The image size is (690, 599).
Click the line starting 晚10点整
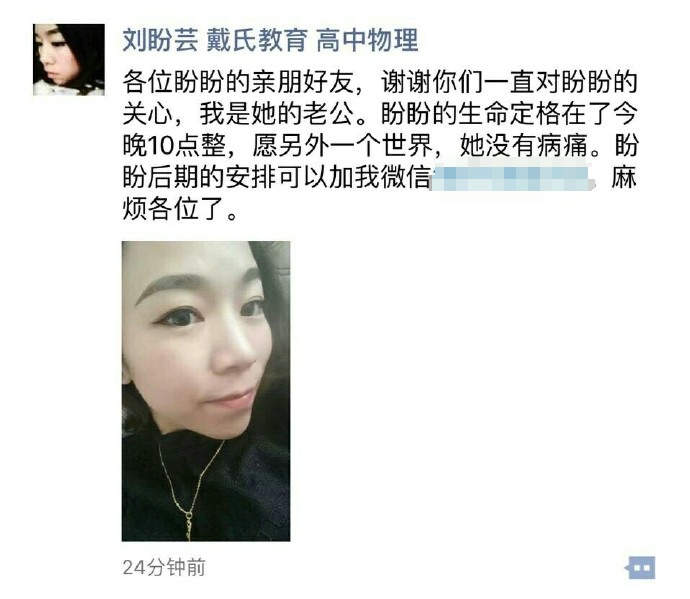click(x=380, y=145)
